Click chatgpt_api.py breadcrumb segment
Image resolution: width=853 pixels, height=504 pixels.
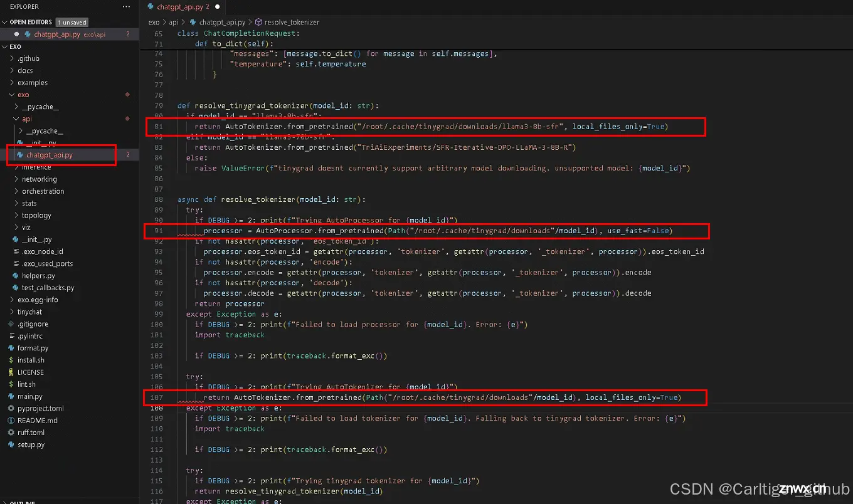point(223,22)
